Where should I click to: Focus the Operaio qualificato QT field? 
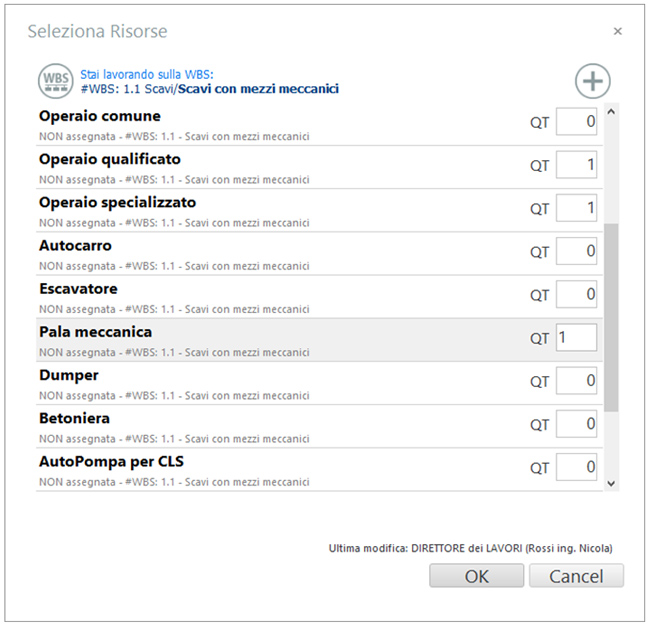click(576, 165)
